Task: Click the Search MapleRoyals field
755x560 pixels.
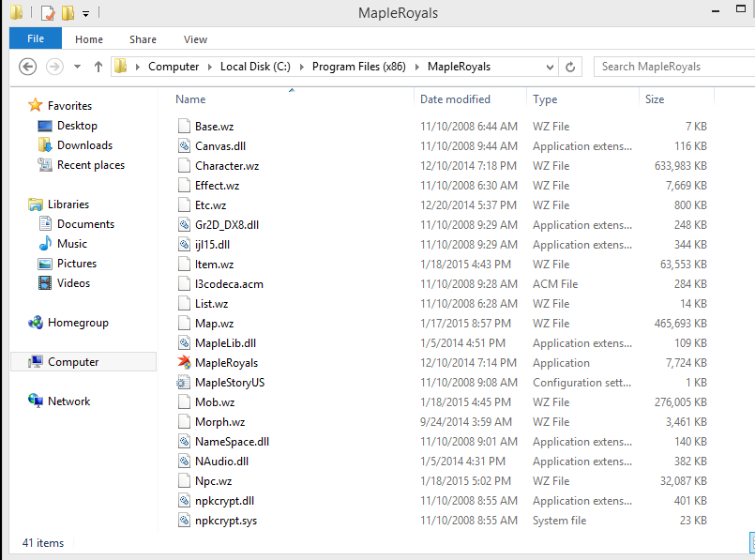Action: pos(674,67)
